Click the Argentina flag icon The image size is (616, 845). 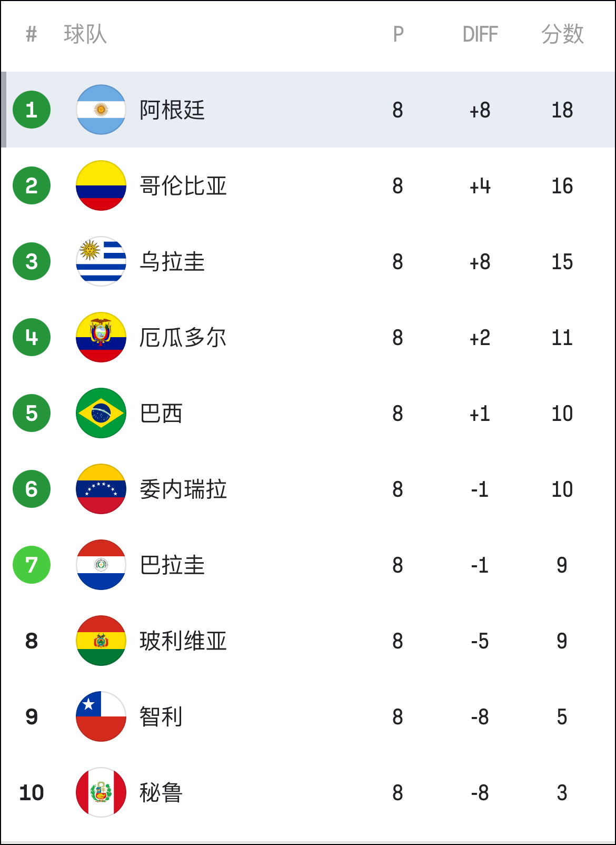[101, 110]
